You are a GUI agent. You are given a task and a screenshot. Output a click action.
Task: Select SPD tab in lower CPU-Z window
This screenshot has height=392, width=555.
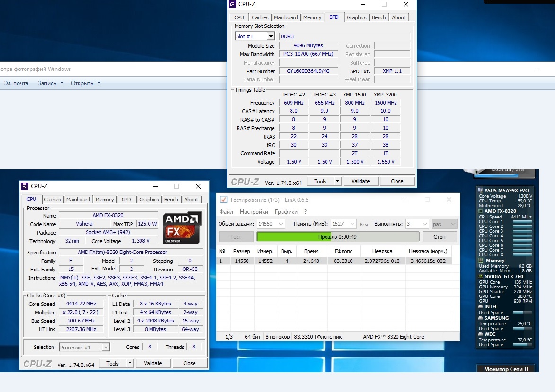tap(126, 200)
